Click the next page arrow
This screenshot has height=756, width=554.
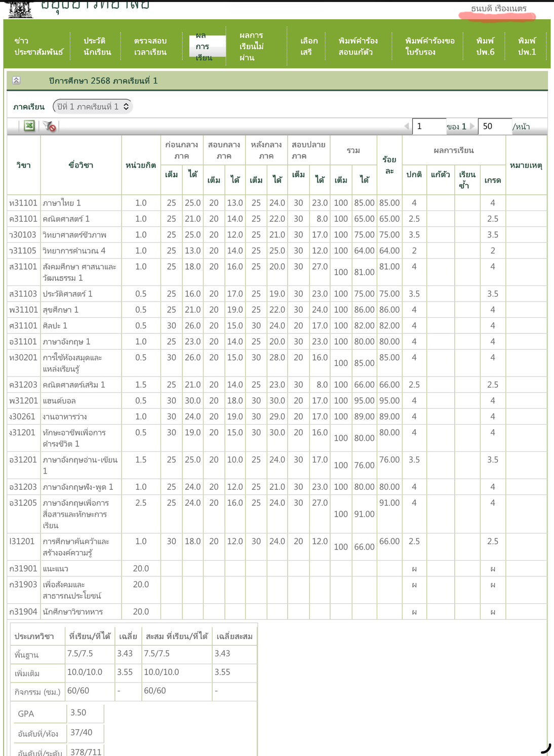pos(472,127)
